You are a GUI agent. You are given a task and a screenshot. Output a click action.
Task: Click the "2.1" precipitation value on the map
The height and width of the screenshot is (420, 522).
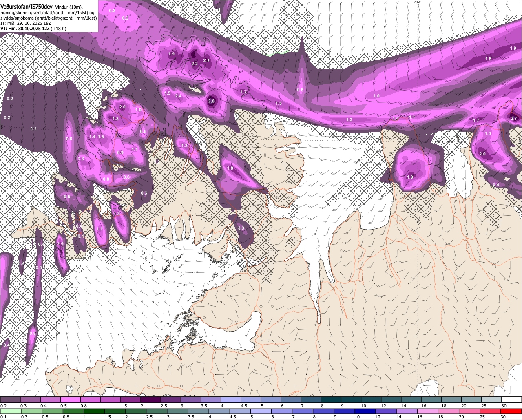pyautogui.click(x=206, y=60)
